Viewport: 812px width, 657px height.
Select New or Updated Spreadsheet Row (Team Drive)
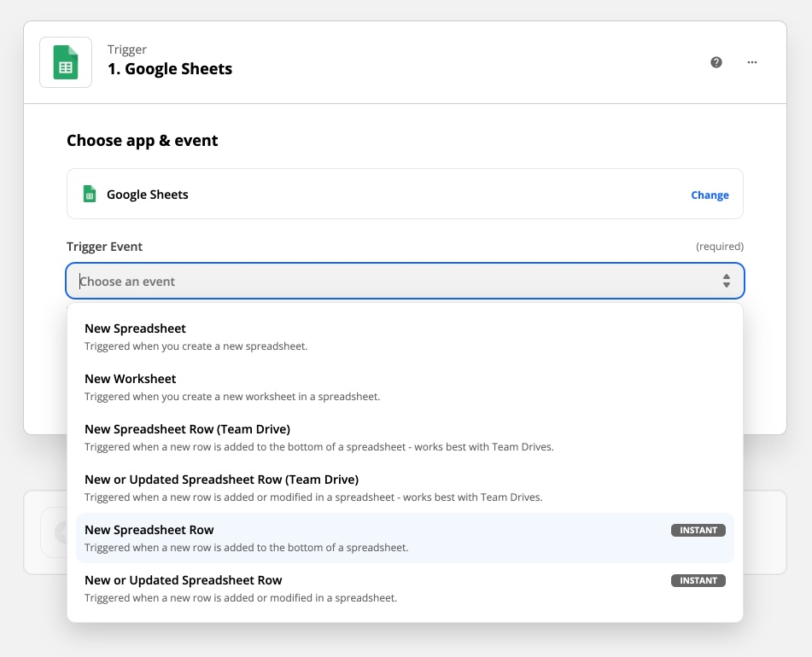[x=221, y=480]
